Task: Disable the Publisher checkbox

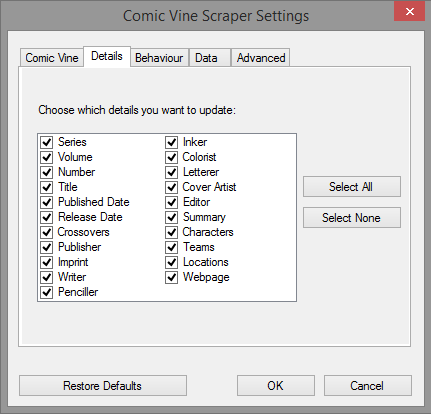Action: pos(47,247)
